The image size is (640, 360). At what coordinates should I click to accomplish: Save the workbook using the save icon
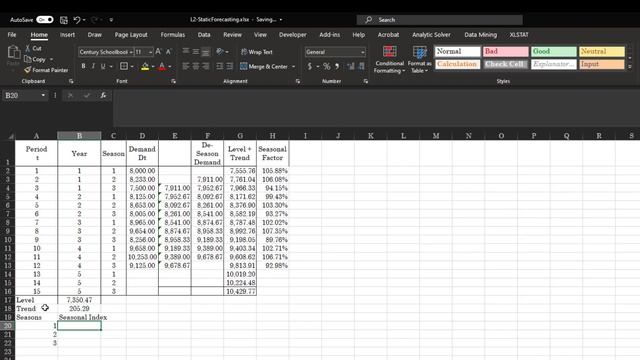click(64, 20)
